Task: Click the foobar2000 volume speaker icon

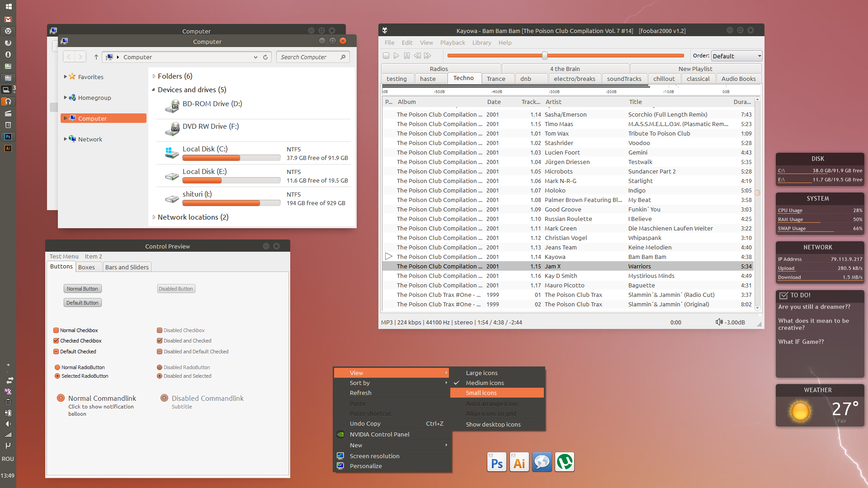Action: click(x=719, y=322)
